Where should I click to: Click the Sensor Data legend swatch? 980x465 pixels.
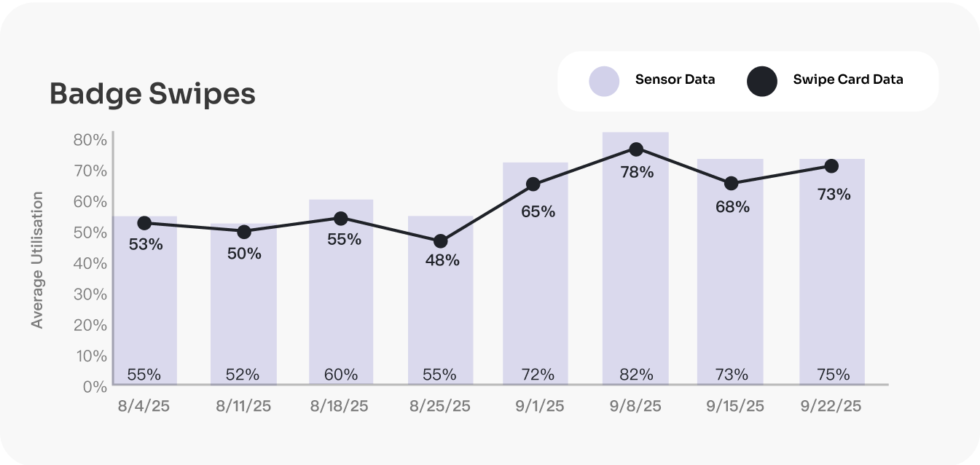pyautogui.click(x=603, y=80)
